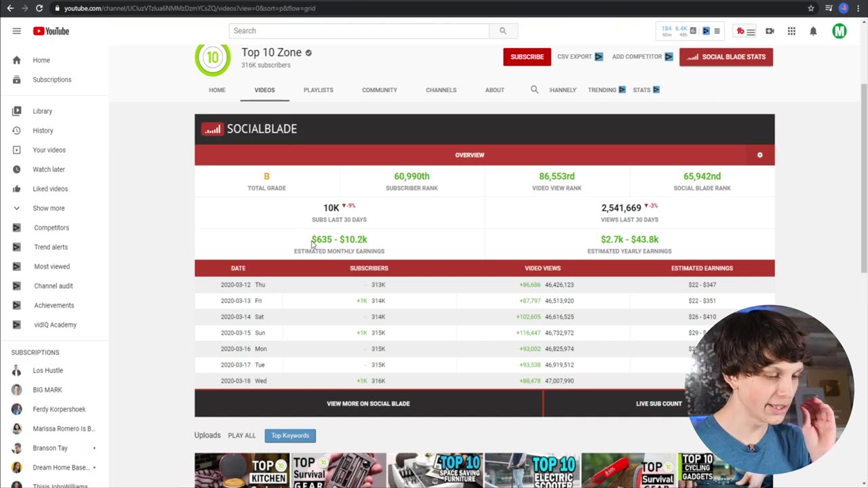Open vidIQ Achievements in sidebar
Viewport: 868px width, 488px height.
pos(54,305)
